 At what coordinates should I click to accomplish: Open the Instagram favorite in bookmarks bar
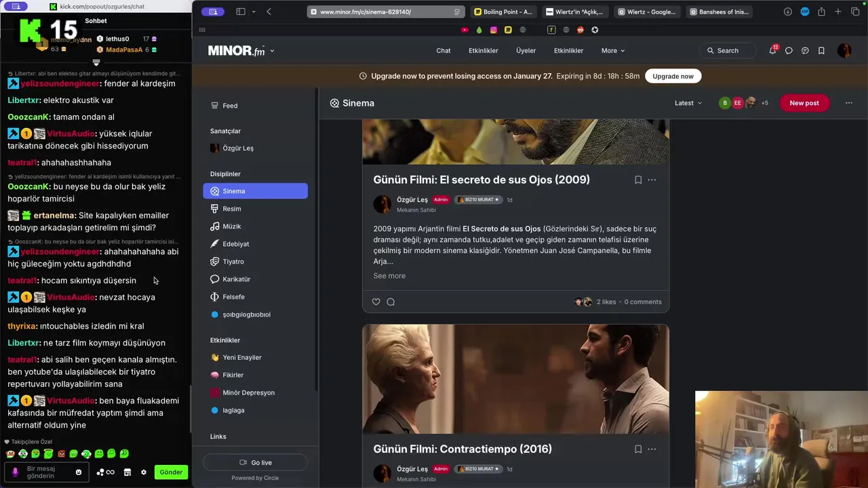coord(494,30)
